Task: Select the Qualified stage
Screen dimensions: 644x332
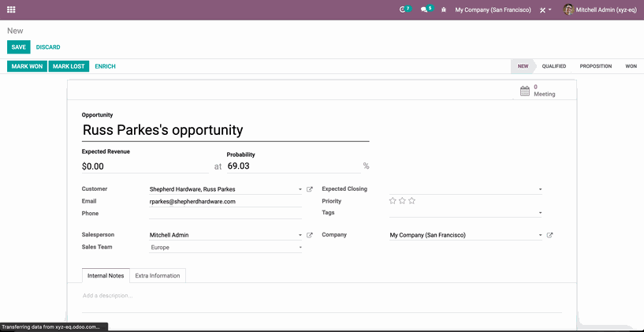Action: coord(553,66)
